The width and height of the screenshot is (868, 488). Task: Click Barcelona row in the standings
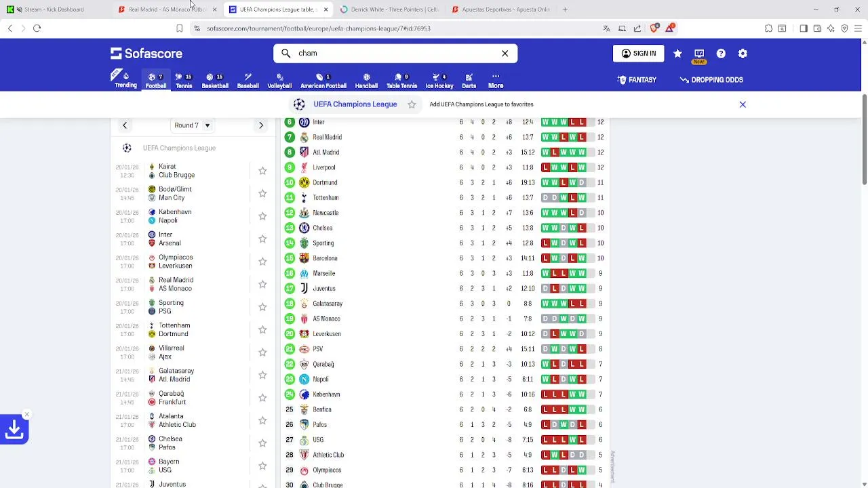tap(445, 258)
